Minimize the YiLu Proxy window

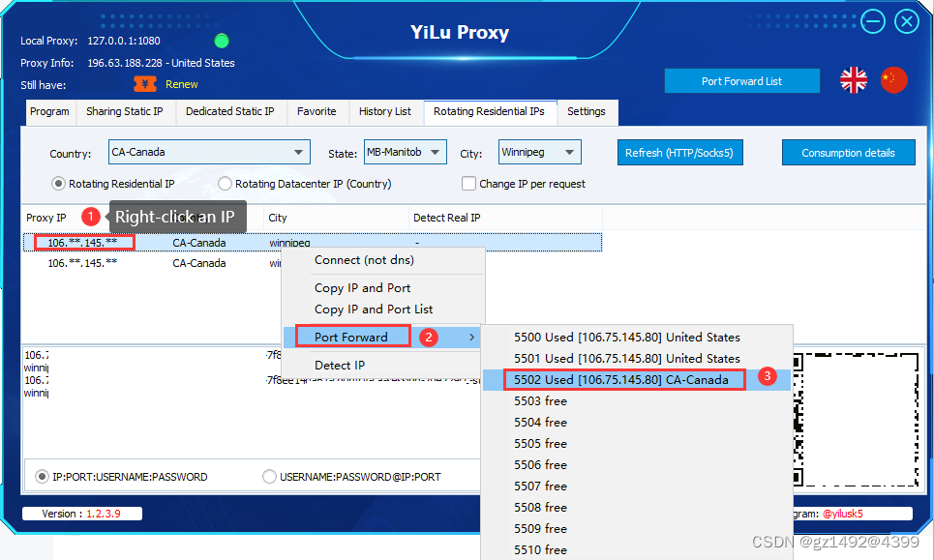click(873, 22)
